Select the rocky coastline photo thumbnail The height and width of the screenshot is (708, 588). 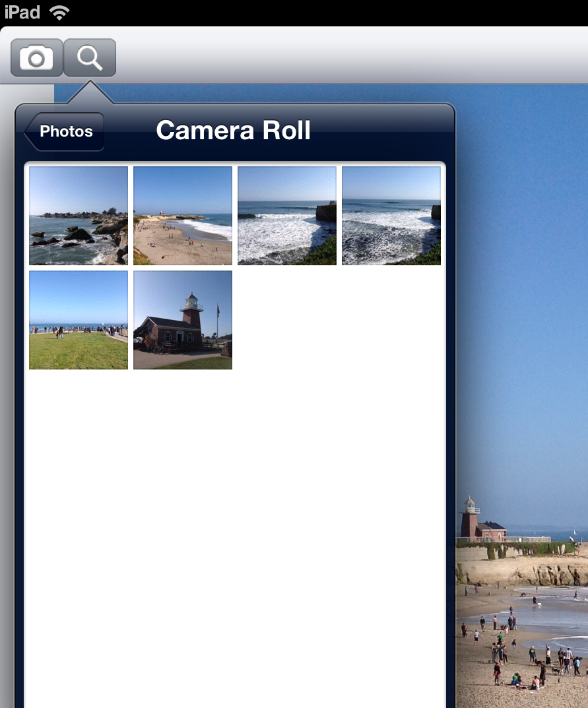point(79,216)
